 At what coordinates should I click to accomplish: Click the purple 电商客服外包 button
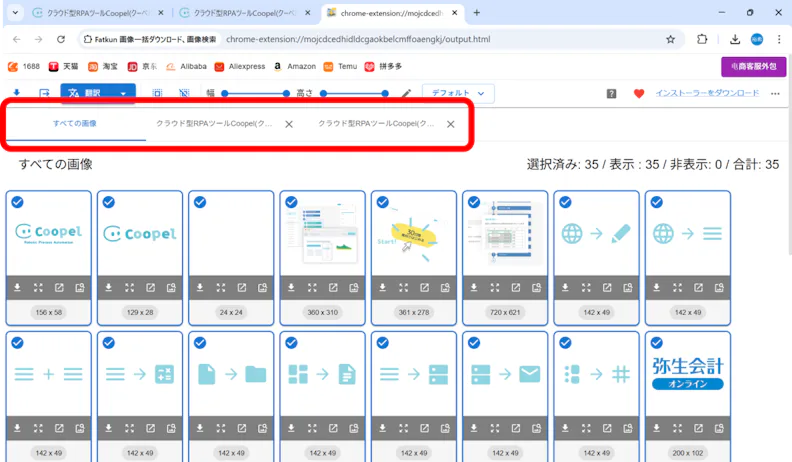(754, 67)
